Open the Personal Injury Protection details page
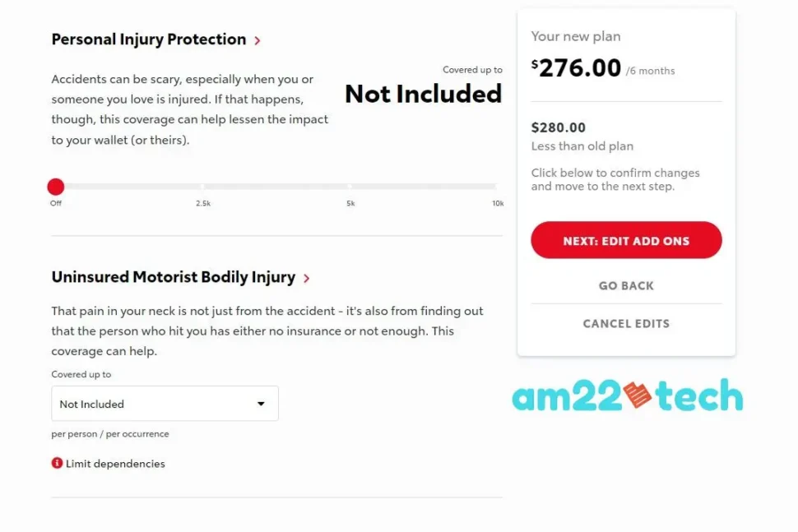 148,39
